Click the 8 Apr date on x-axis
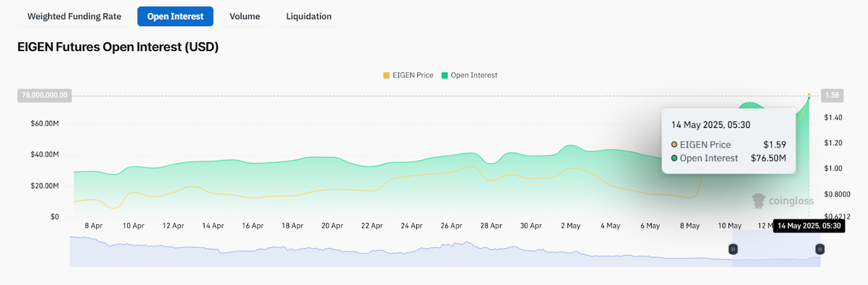868x285 pixels. pos(93,226)
